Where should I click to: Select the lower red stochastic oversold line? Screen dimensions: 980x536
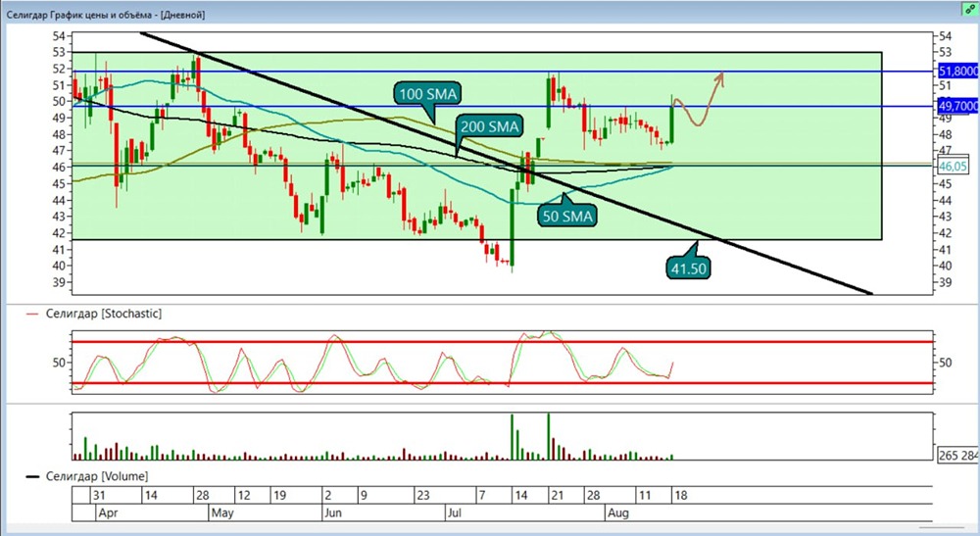503,383
